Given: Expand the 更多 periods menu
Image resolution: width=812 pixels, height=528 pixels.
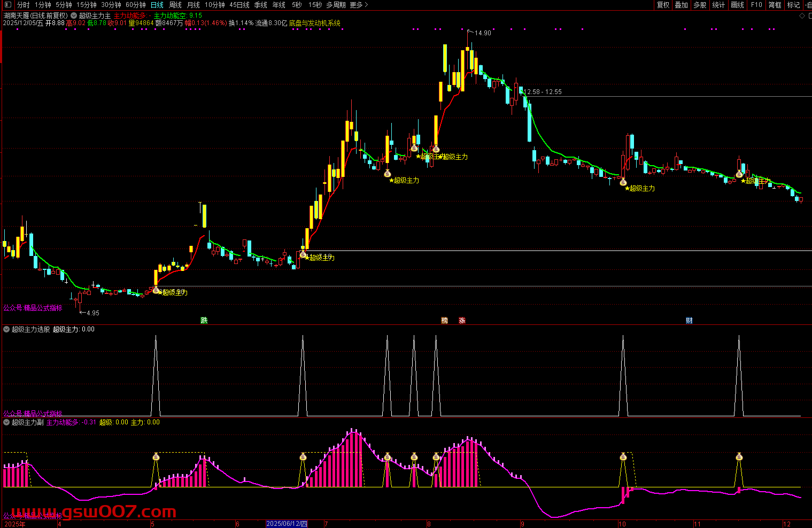Looking at the screenshot, I should (359, 5).
